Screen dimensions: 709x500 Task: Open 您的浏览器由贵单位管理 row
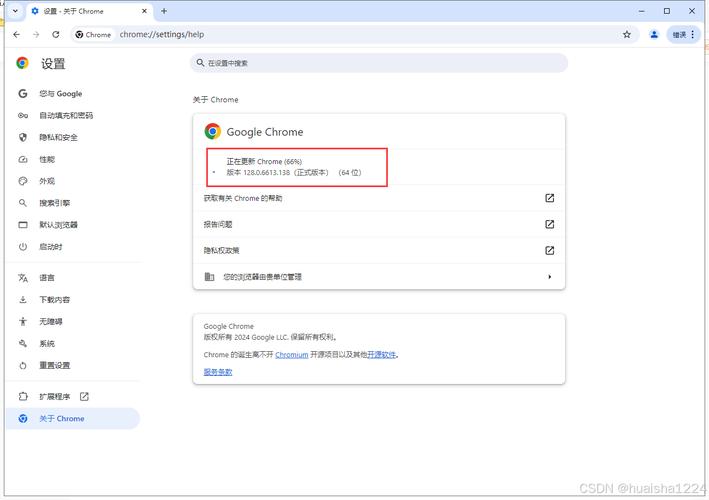[379, 277]
